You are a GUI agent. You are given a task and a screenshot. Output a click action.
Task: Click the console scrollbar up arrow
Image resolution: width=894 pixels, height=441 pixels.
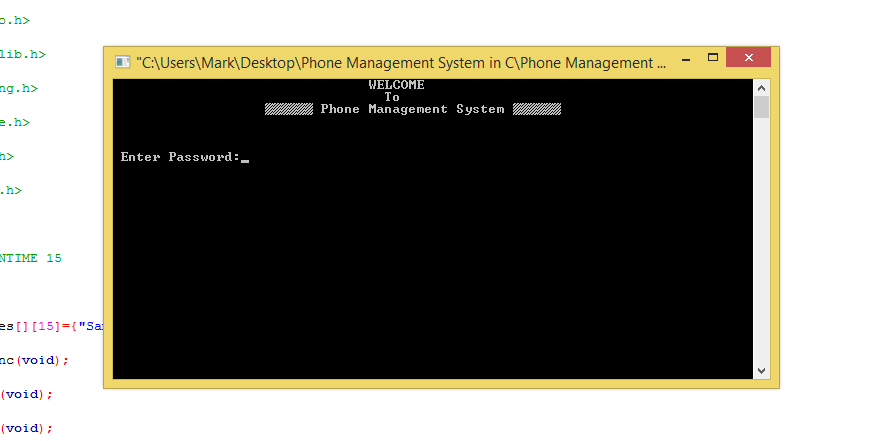click(761, 88)
